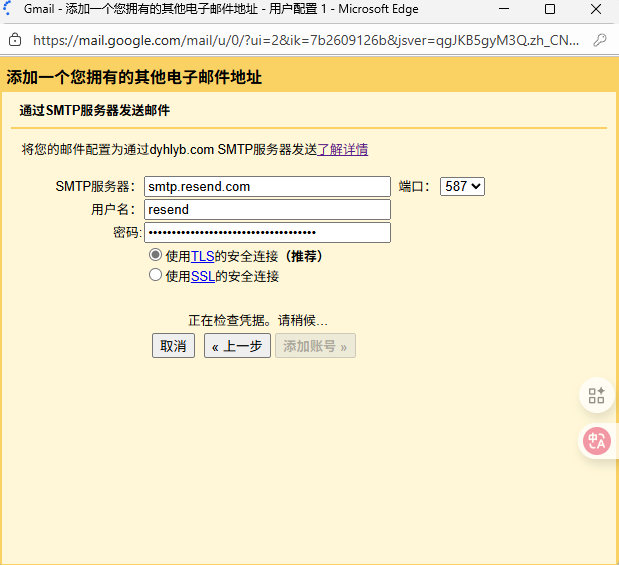Click the 用户名: label
619x565 pixels.
tap(113, 209)
